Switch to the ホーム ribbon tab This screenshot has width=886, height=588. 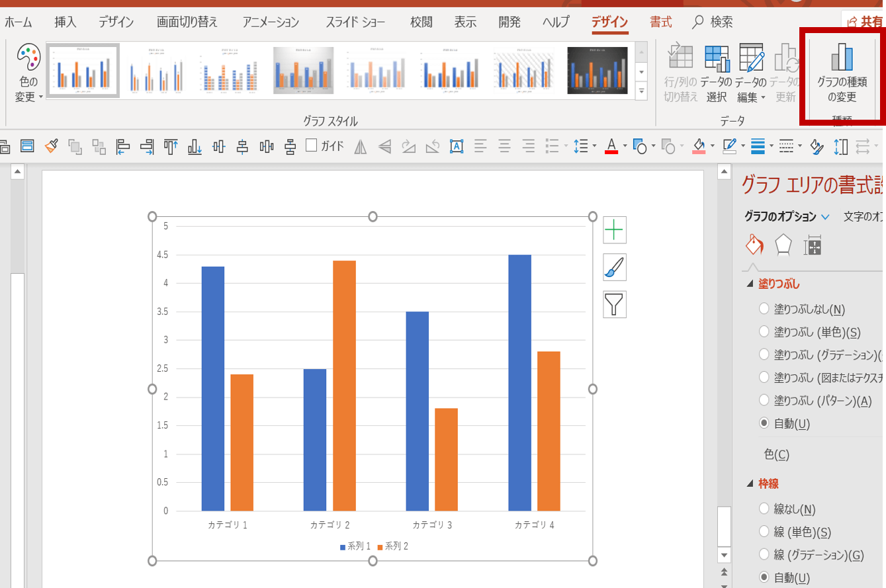19,22
